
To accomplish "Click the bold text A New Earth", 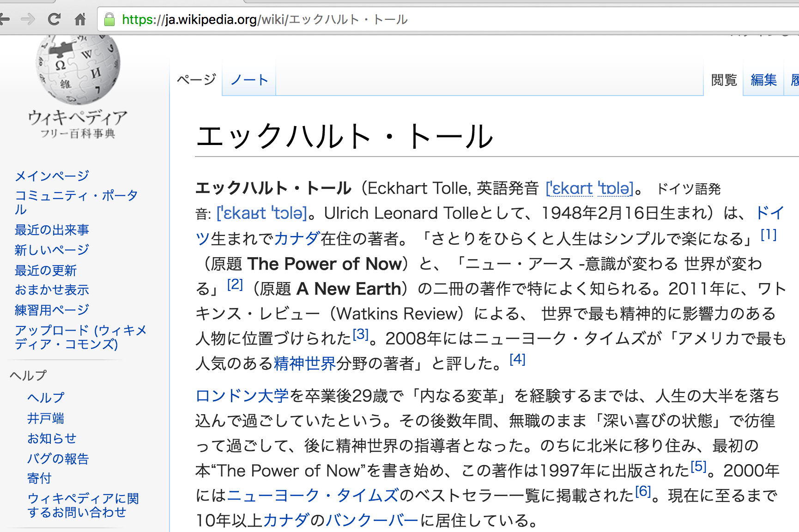I will click(x=349, y=289).
